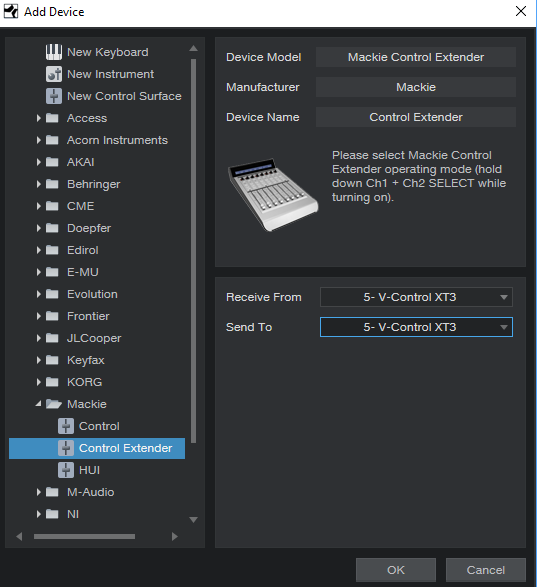Click the Behringer folder icon
Viewport: 537px width, 587px height.
click(52, 184)
